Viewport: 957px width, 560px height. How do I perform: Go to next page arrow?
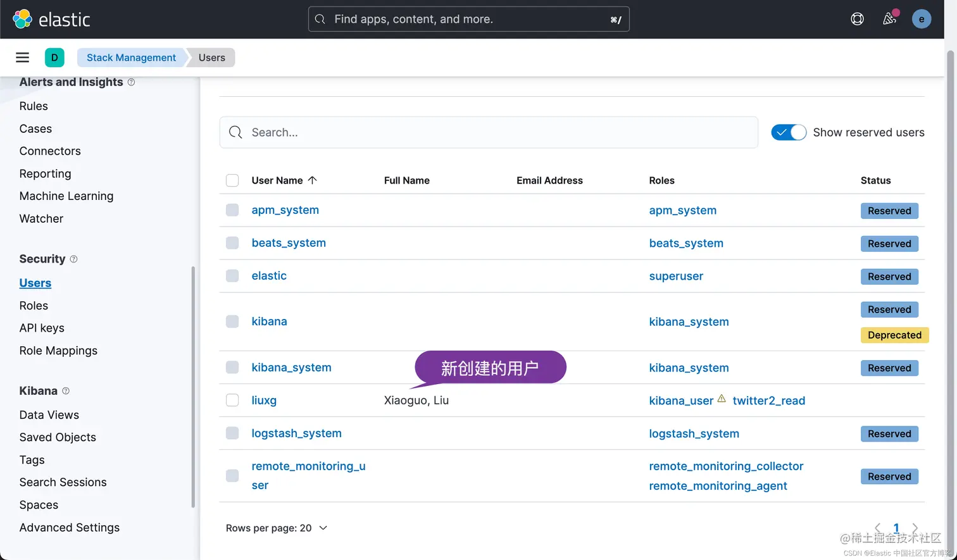click(x=915, y=528)
